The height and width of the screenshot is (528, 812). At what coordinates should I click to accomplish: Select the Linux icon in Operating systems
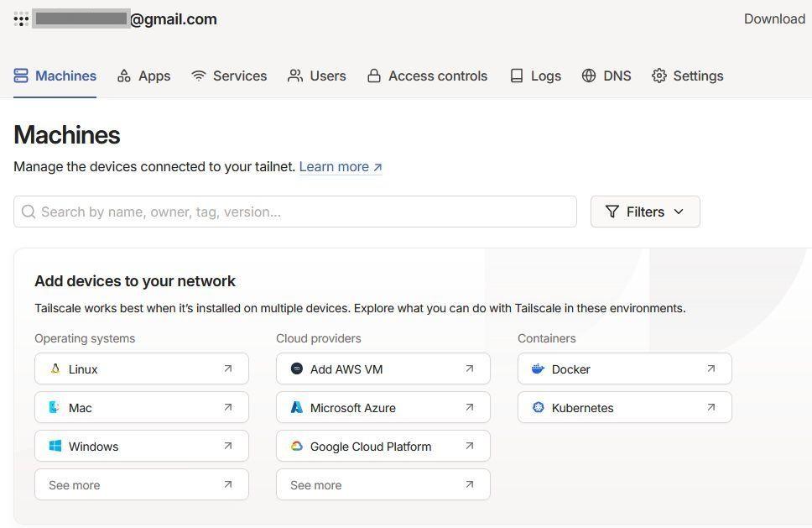(x=55, y=369)
